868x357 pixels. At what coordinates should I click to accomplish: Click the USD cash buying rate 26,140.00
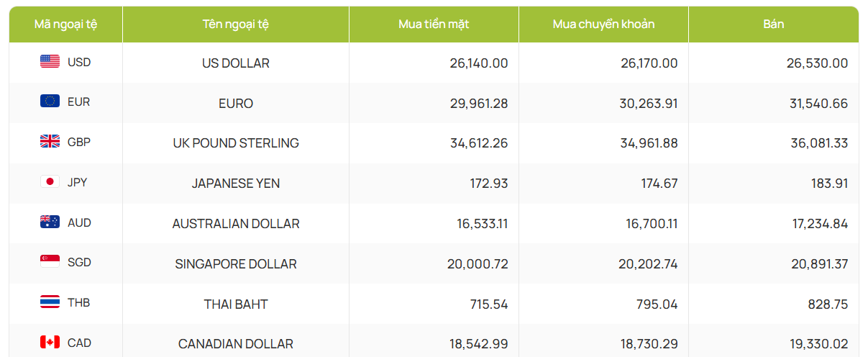coord(479,63)
